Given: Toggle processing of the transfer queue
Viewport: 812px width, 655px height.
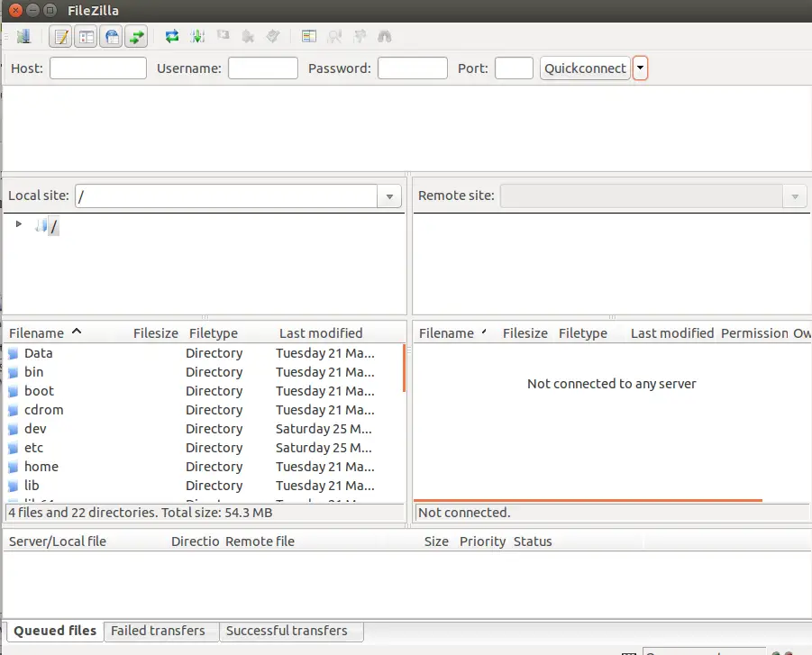Looking at the screenshot, I should pyautogui.click(x=197, y=36).
